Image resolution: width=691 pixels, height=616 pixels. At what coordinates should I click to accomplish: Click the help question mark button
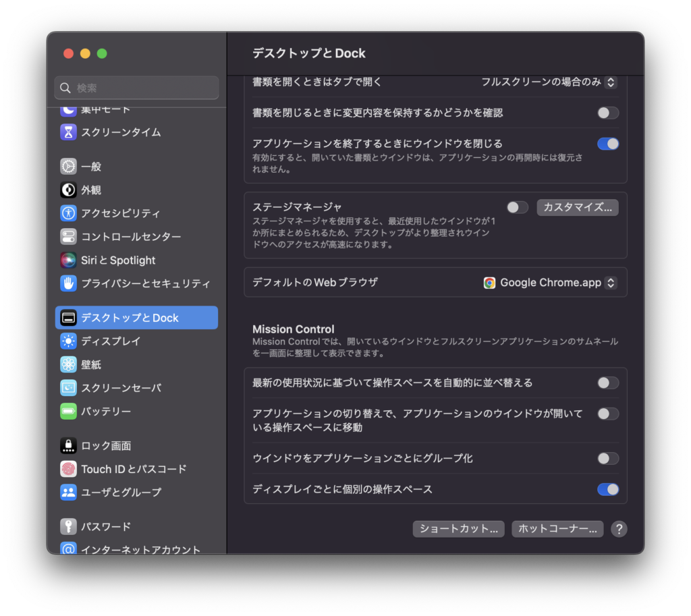pos(619,529)
